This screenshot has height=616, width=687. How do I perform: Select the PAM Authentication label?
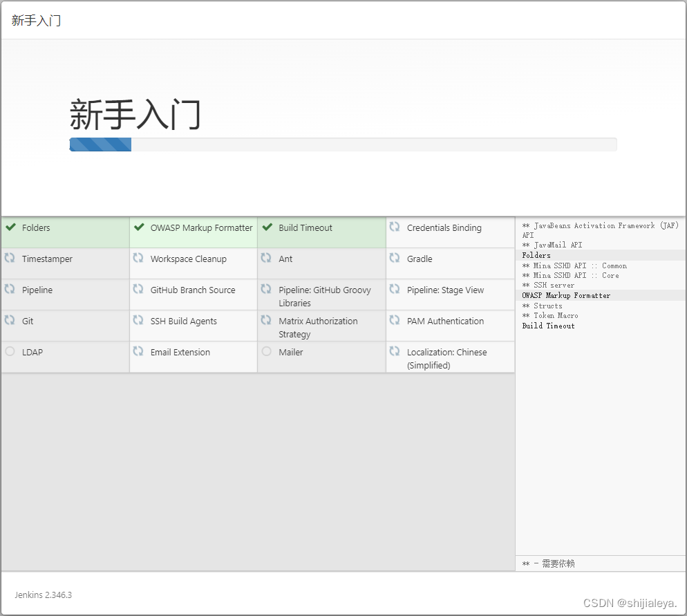pyautogui.click(x=445, y=321)
